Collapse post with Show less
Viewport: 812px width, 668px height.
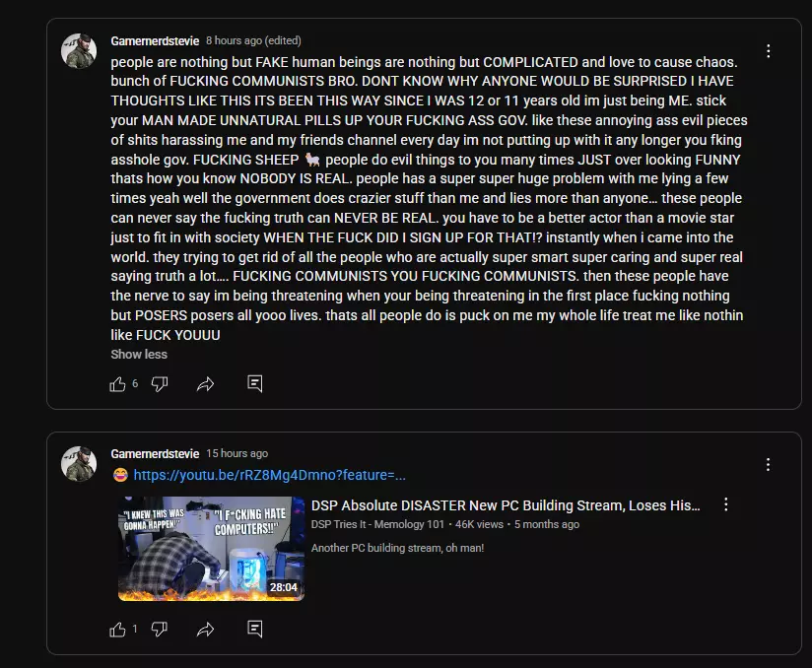coord(139,354)
